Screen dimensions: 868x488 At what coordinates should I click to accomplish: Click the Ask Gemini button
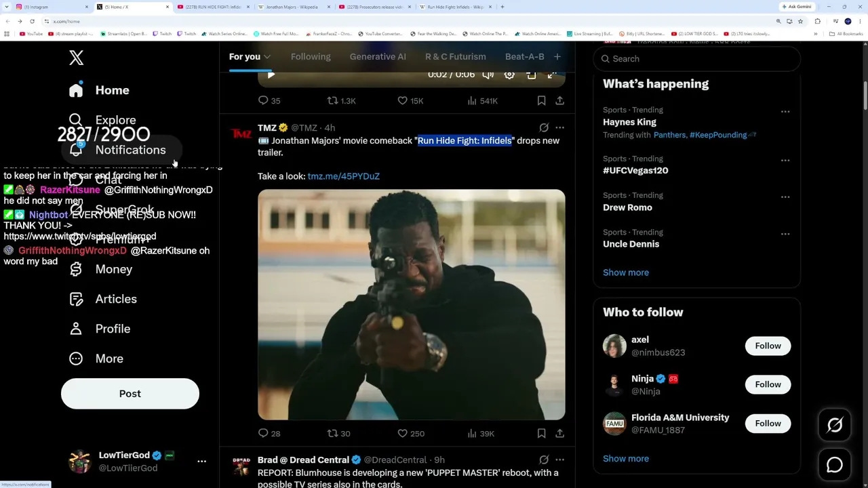click(796, 7)
